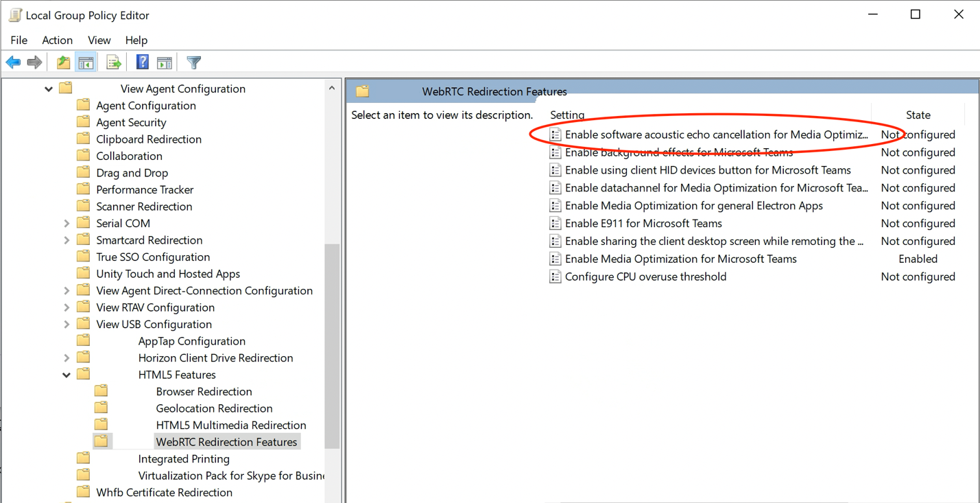Expand the Serial COM tree node
Image resolution: width=980 pixels, height=503 pixels.
66,222
